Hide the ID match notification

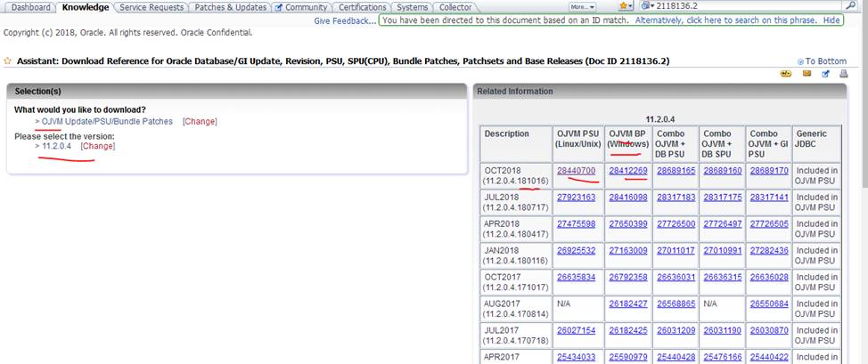point(831,20)
